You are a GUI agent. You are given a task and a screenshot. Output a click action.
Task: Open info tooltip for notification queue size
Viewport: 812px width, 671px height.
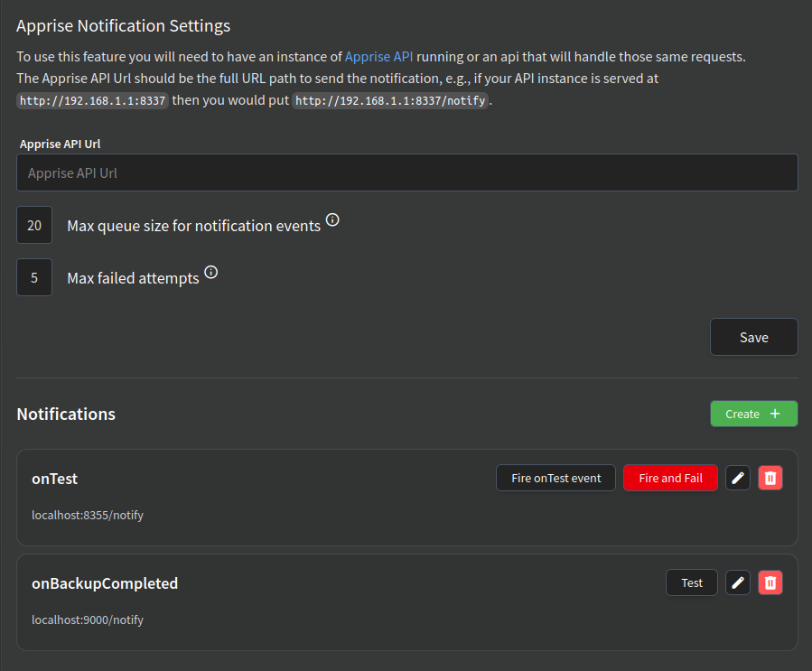332,219
